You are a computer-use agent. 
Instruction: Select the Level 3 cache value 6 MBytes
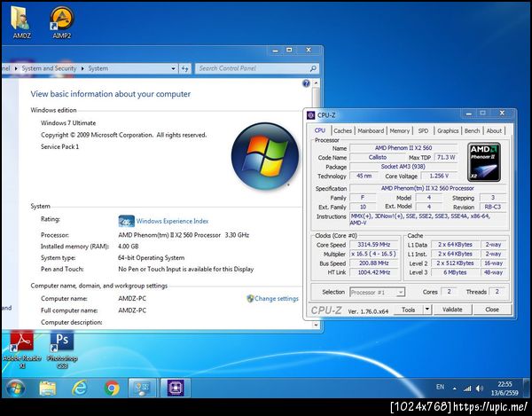click(x=455, y=272)
